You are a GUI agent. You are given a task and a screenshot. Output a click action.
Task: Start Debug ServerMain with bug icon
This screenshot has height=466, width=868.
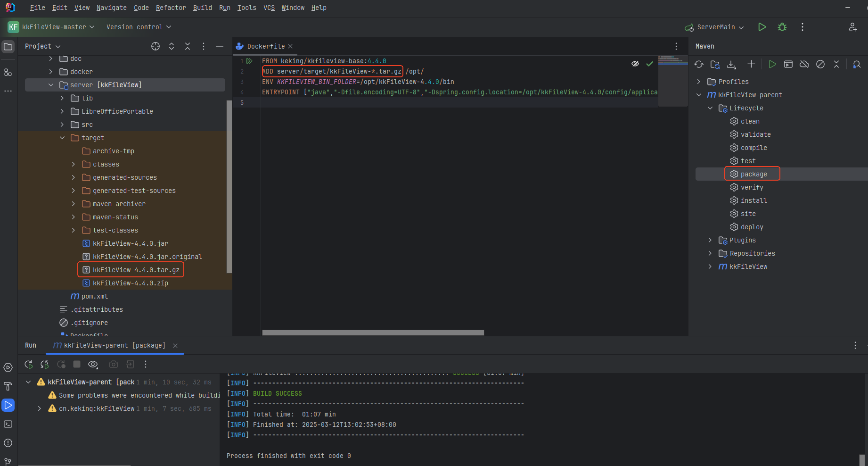pyautogui.click(x=782, y=27)
